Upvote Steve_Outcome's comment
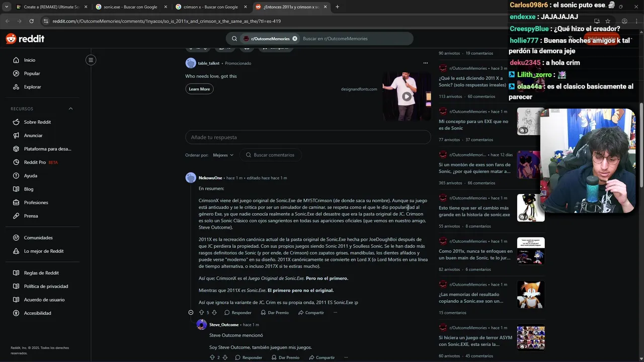The width and height of the screenshot is (644, 362). point(212,357)
